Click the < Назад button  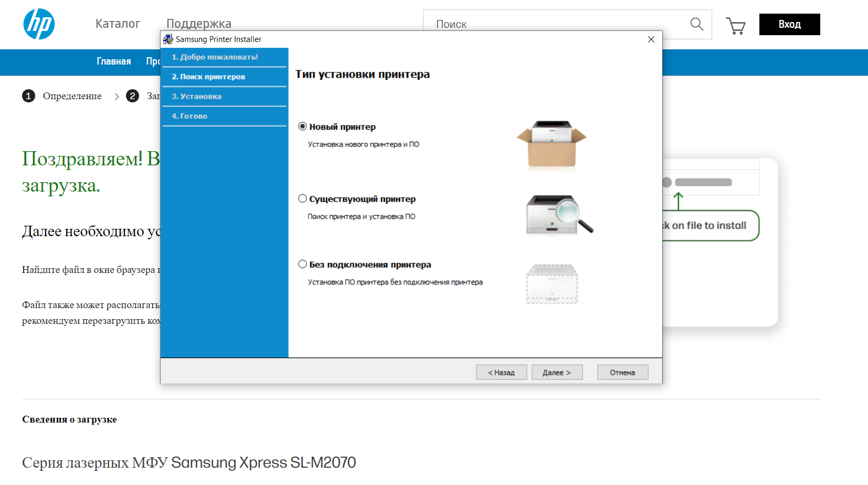501,372
